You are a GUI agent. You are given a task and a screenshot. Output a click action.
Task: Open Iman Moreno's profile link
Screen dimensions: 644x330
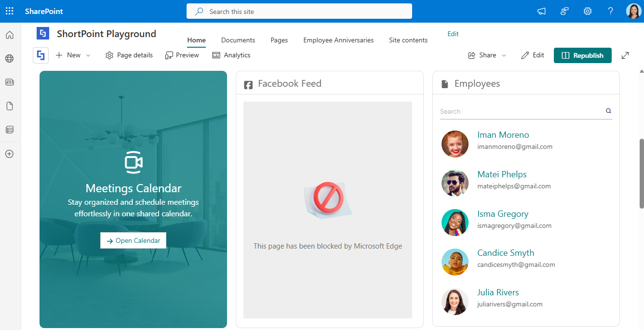coord(503,134)
